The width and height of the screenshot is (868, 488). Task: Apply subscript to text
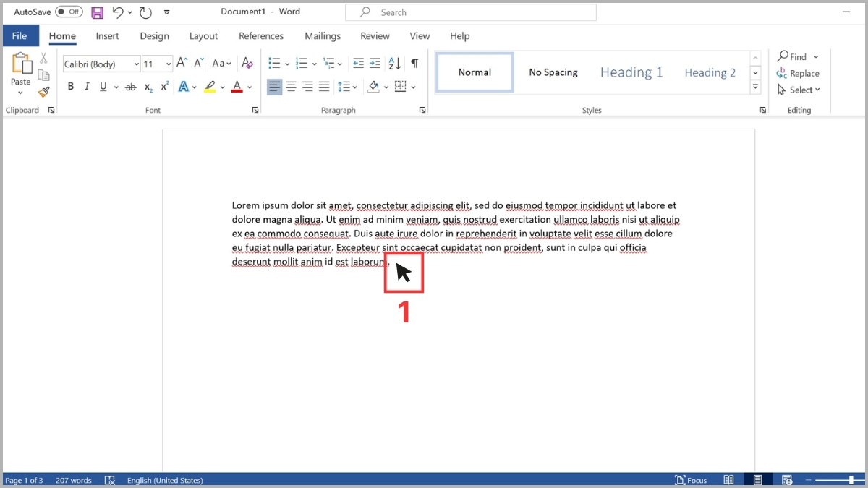point(147,87)
